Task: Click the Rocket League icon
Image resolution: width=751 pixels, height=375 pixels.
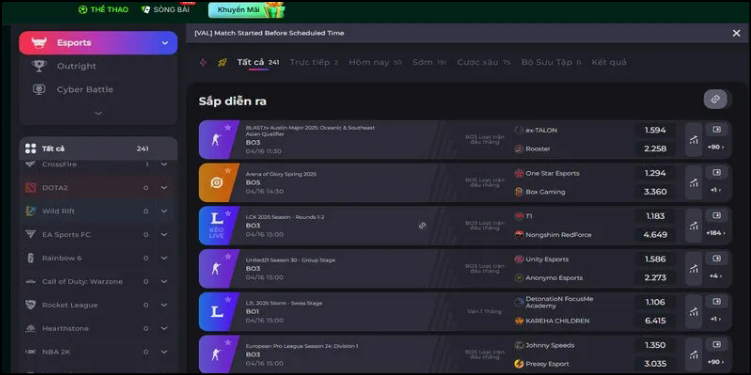Action: 31,305
